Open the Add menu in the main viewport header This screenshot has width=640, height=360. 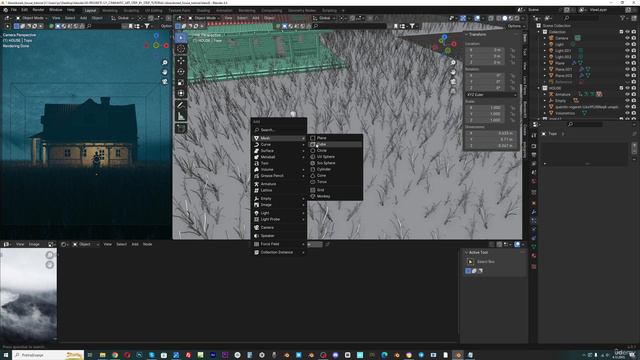click(x=256, y=18)
